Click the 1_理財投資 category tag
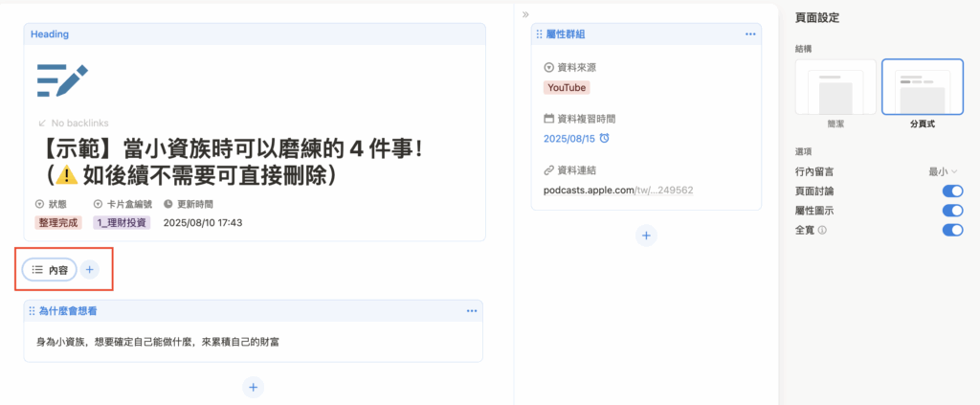The width and height of the screenshot is (980, 405). pyautogui.click(x=122, y=222)
